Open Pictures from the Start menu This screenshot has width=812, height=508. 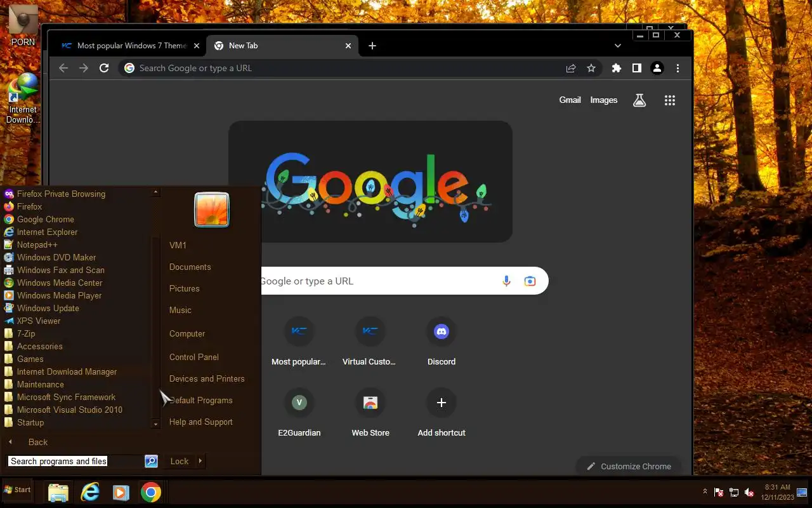(184, 288)
